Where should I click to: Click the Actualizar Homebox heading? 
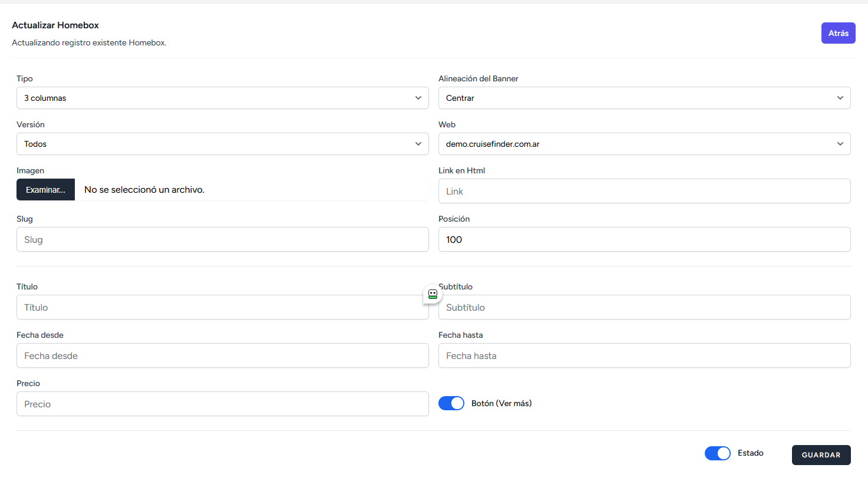coord(55,25)
